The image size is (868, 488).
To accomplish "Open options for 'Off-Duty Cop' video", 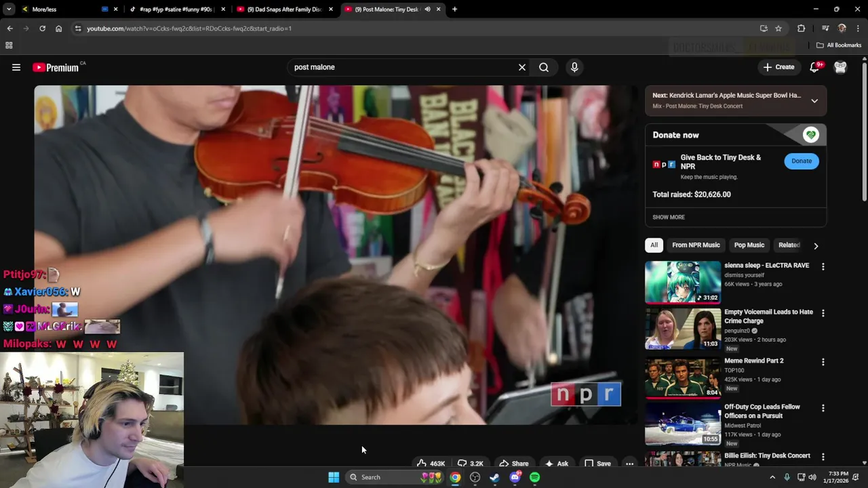I will coord(823,408).
